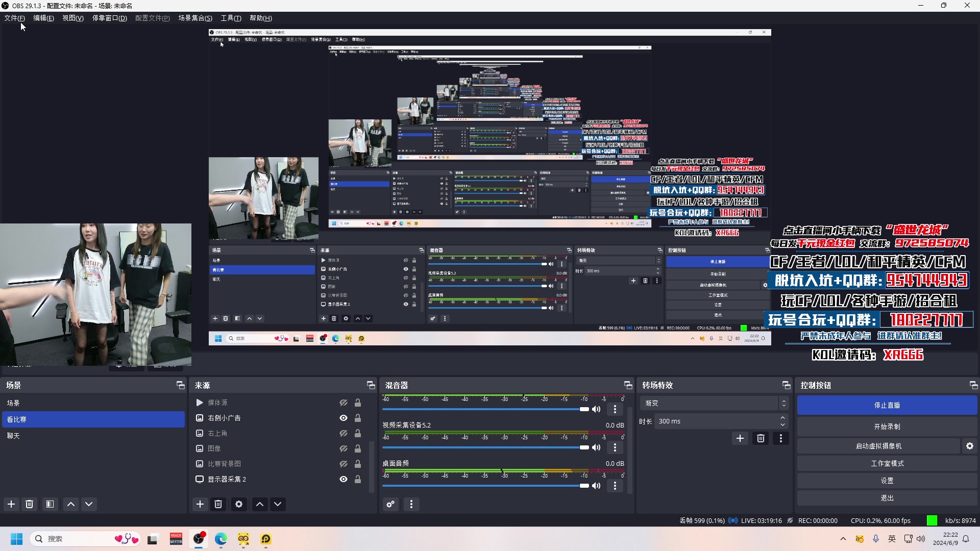Remove transition with trash icon

761,438
